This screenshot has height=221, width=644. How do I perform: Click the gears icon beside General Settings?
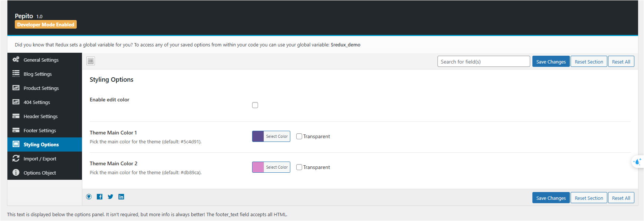pos(16,59)
